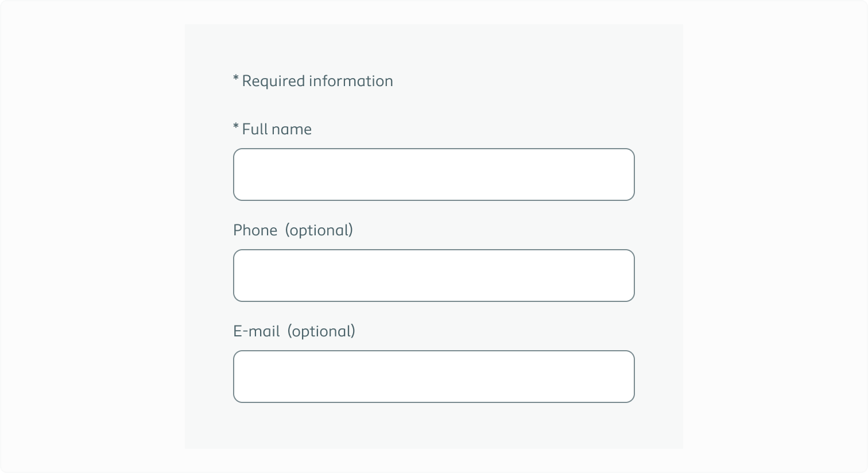Click the word 'information' in the note

351,81
